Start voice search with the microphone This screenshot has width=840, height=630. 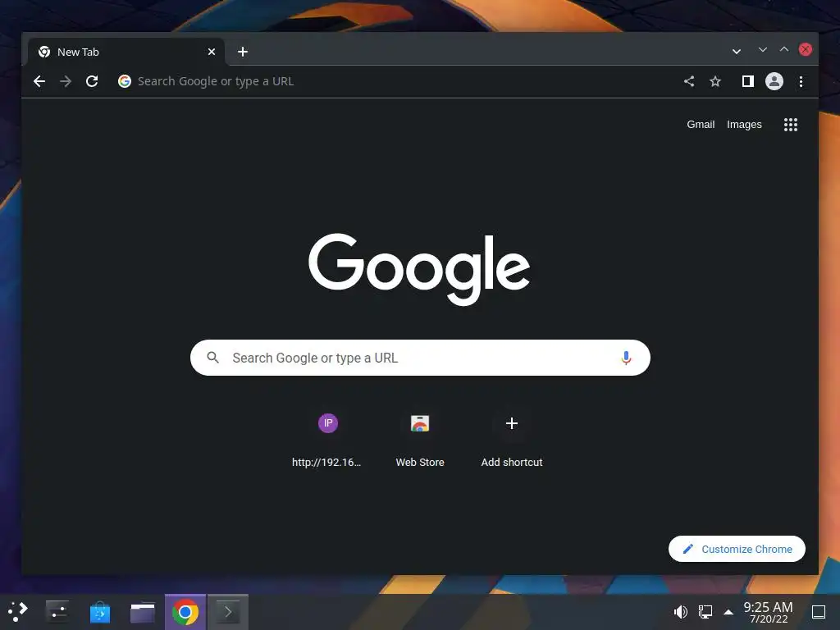click(x=626, y=358)
